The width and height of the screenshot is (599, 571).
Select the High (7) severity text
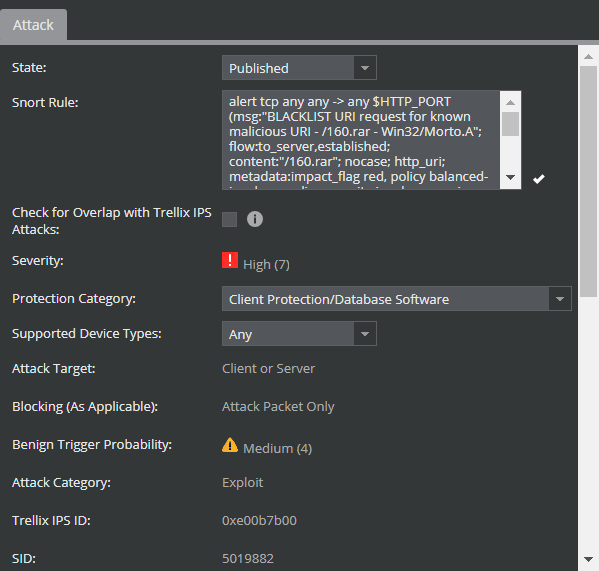pos(266,265)
